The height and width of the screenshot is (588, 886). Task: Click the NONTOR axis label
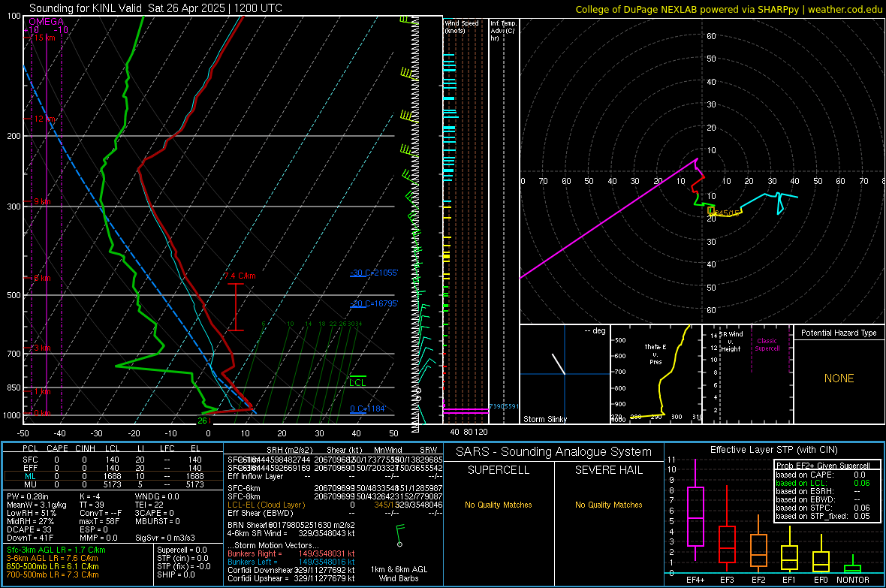[x=853, y=580]
